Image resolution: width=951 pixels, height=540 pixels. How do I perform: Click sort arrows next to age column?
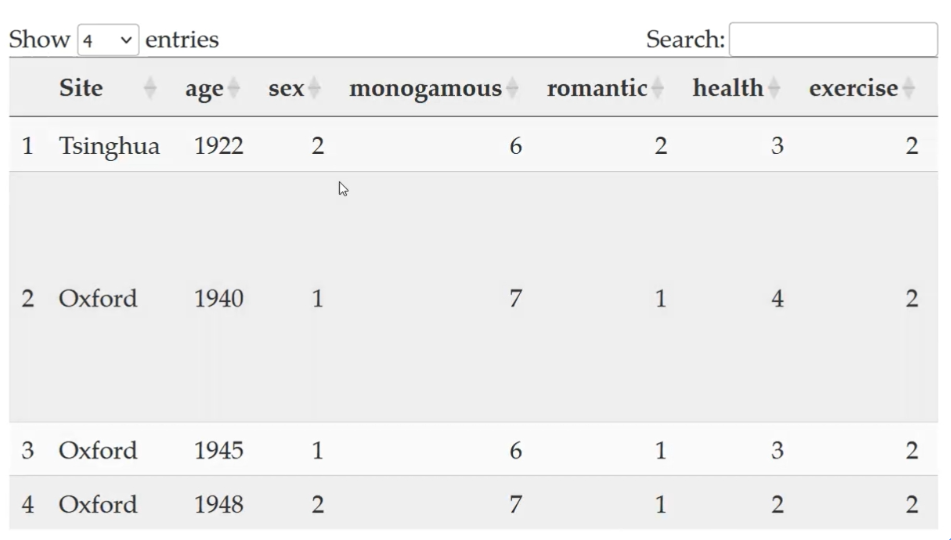pos(233,89)
